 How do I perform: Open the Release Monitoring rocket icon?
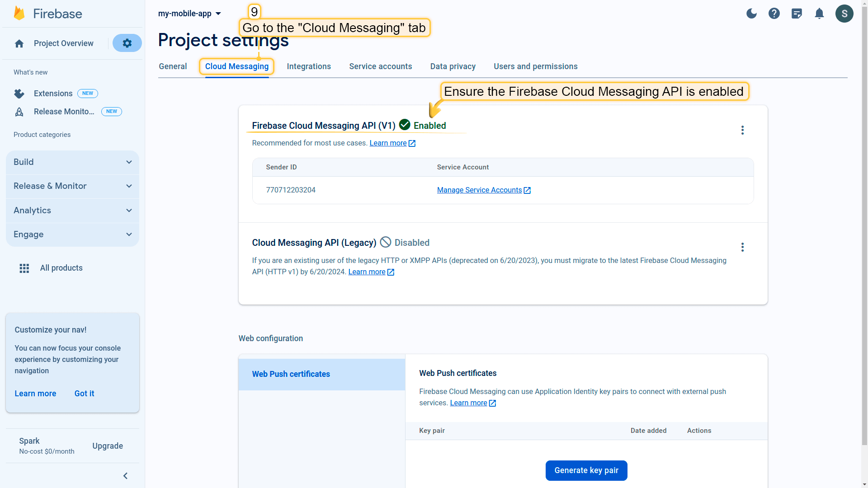click(19, 112)
